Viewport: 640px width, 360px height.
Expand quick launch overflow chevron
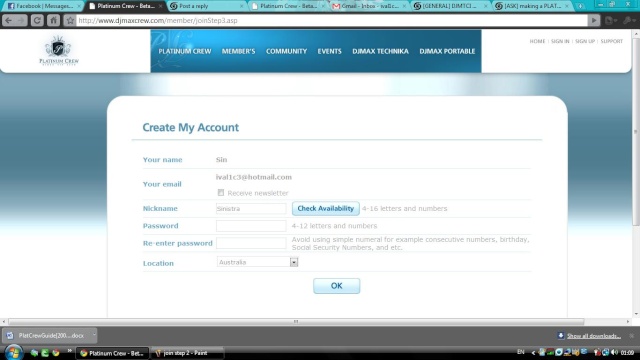click(x=69, y=351)
